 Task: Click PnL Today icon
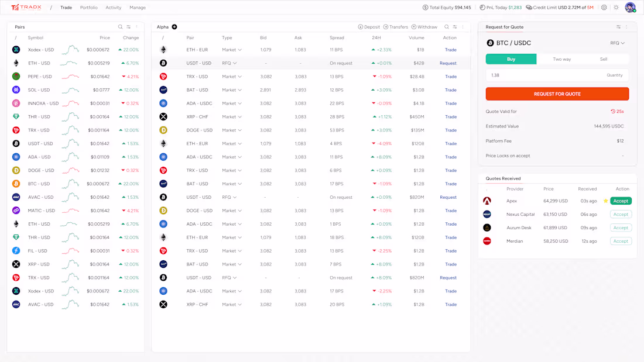(x=482, y=8)
